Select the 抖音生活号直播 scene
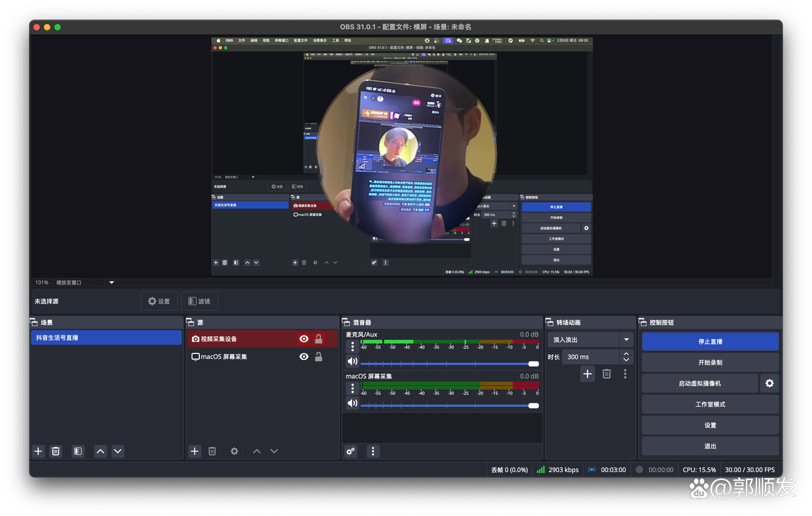The image size is (812, 516). [106, 337]
